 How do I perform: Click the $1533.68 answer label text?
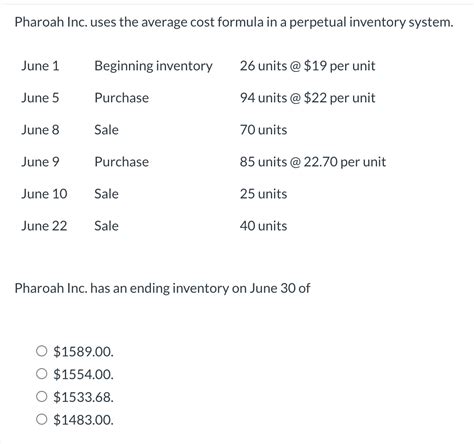pos(83,397)
